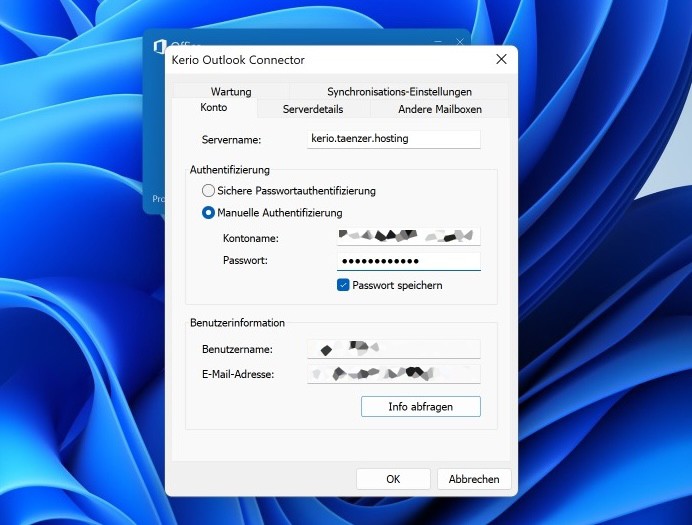
Task: Open the Synchronisations-Einstellungen tab
Action: [x=399, y=91]
